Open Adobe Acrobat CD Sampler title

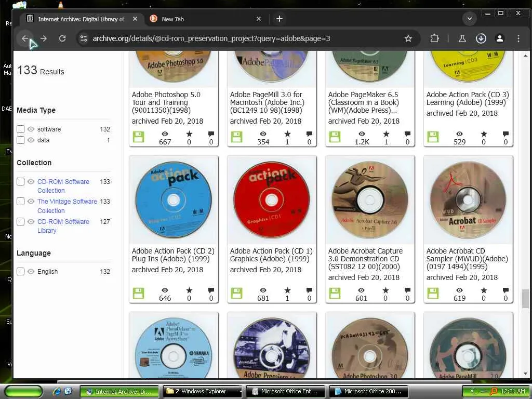pos(467,259)
